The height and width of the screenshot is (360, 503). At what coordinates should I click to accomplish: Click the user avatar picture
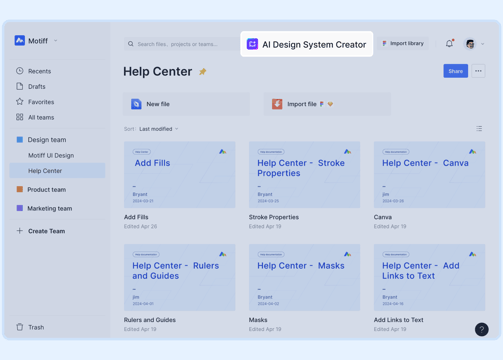click(x=470, y=44)
